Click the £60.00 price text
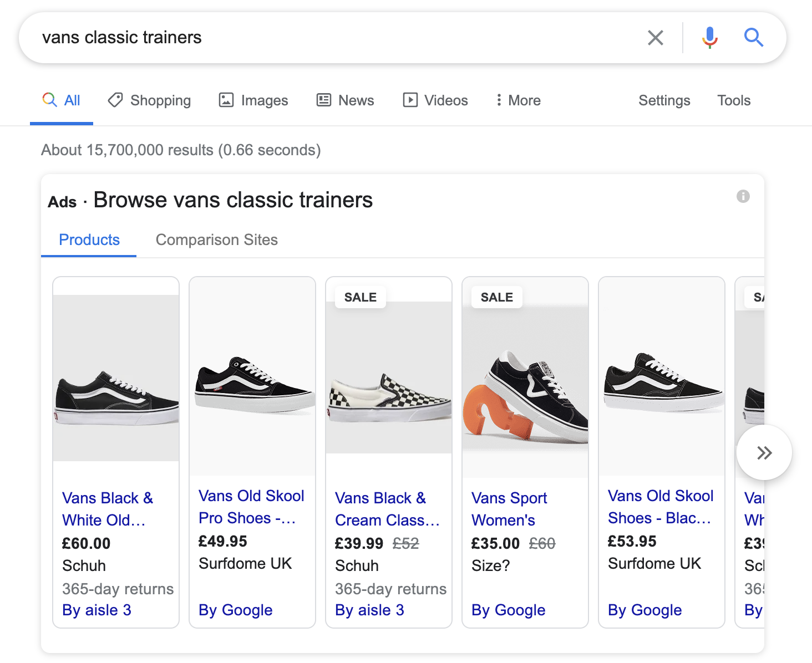The width and height of the screenshot is (812, 663). [x=86, y=543]
